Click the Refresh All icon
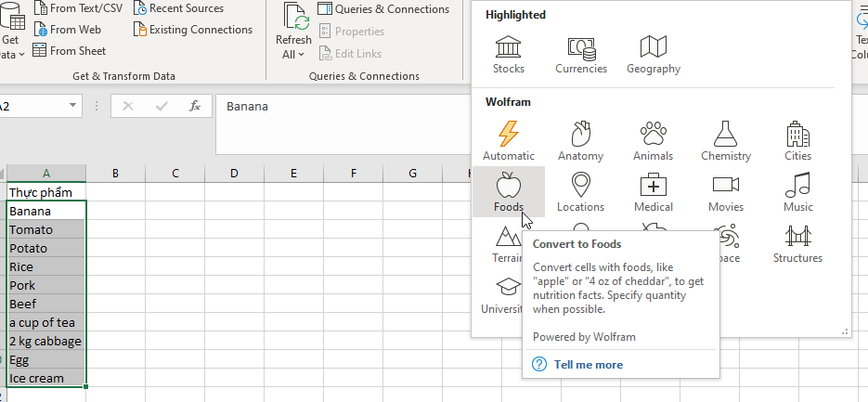The image size is (868, 402). click(296, 16)
